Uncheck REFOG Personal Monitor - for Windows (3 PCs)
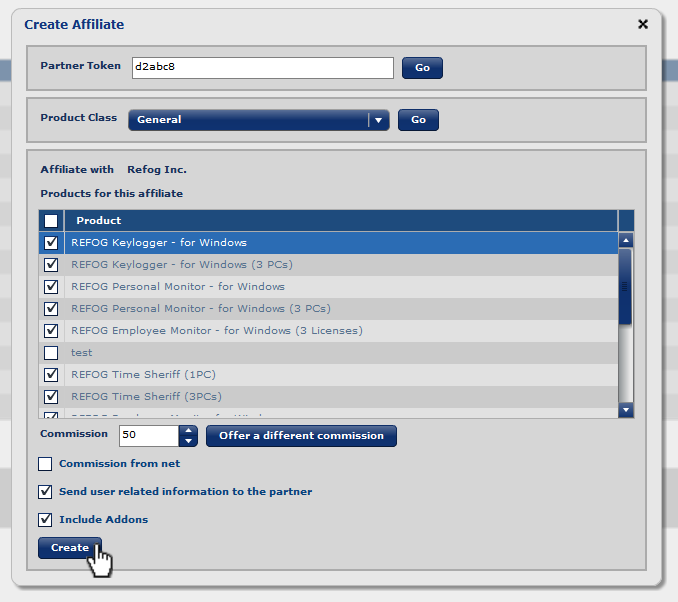 51,309
